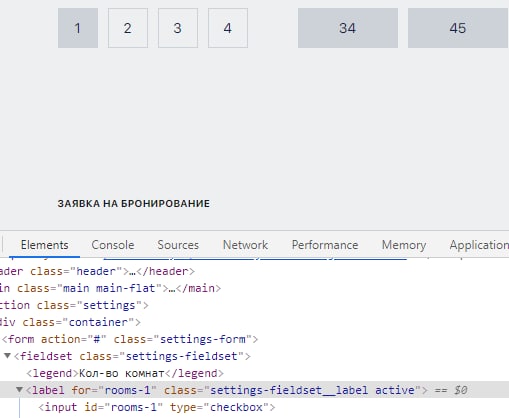509x418 pixels.
Task: Click the settings-fieldset__label active class value
Action: 312,390
